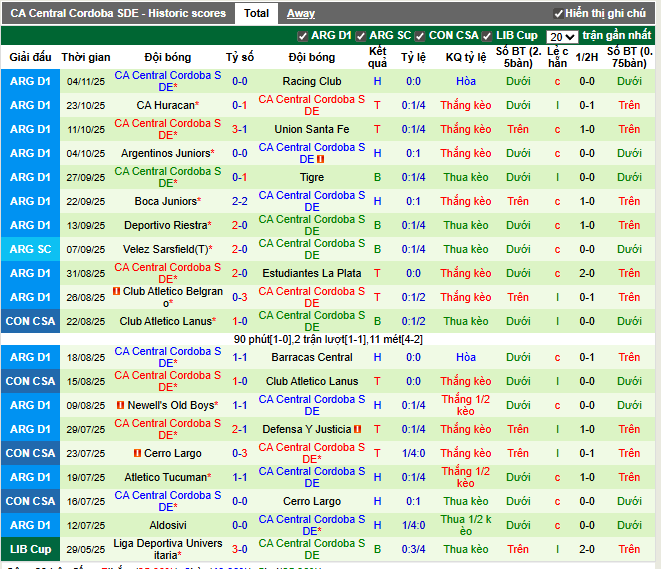Click the penalty note '90 phút[1-0]' line

tap(328, 339)
